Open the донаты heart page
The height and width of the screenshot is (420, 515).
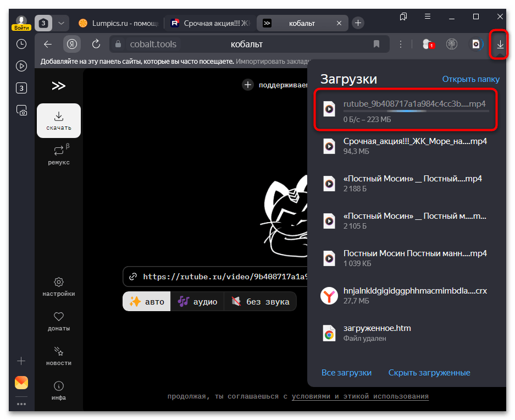point(58,322)
